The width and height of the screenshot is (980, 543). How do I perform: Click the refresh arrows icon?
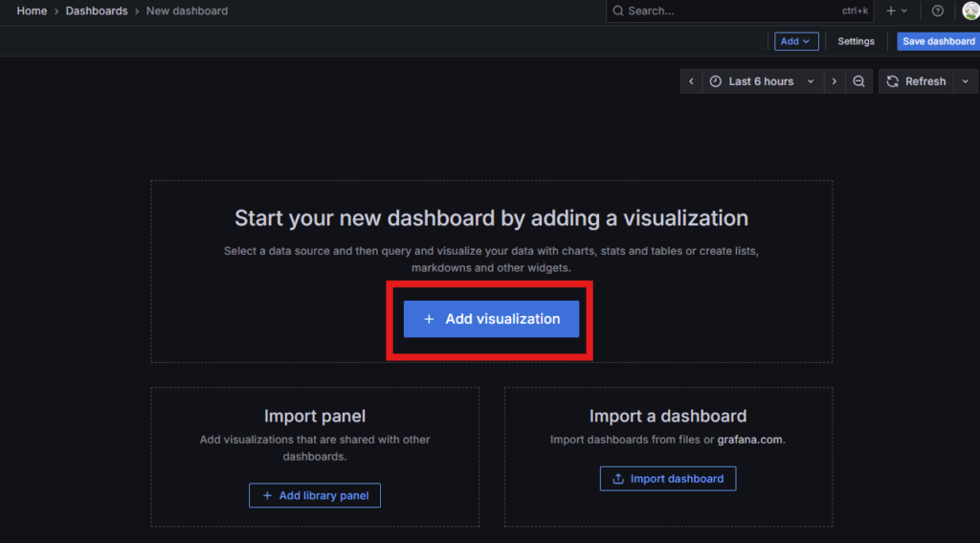(x=893, y=81)
